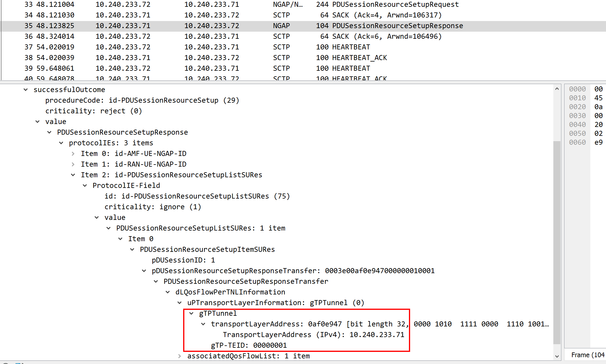Select the pDUSessionID: 1 field
This screenshot has height=364, width=606.
(183, 260)
